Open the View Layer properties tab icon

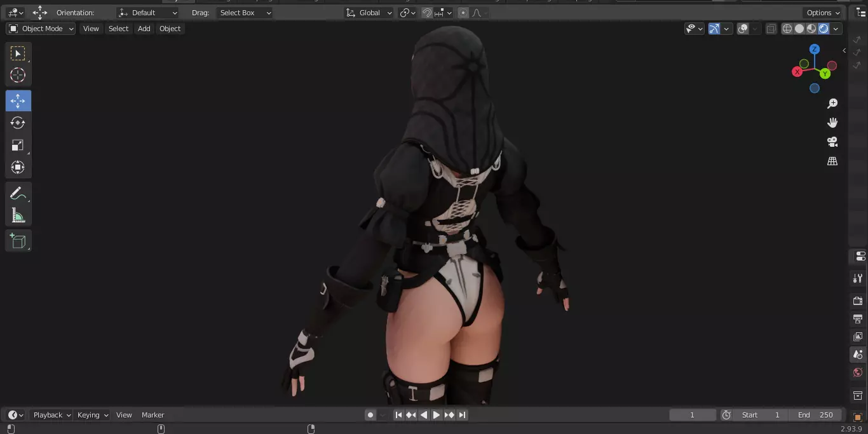pyautogui.click(x=858, y=336)
